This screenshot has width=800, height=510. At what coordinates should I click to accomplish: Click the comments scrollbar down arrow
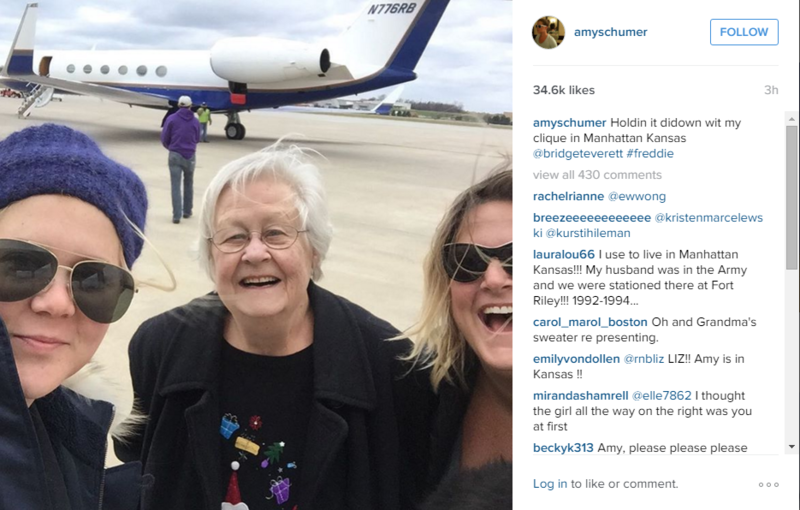tap(791, 447)
